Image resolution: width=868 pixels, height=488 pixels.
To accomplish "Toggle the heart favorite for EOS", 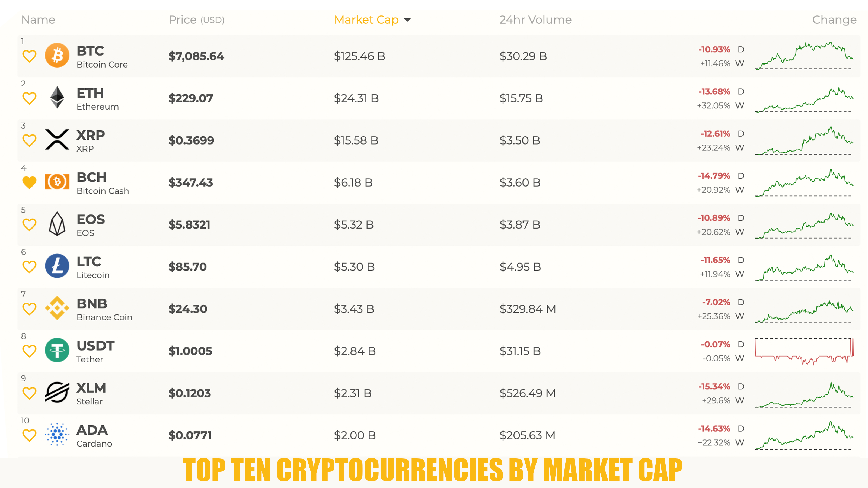I will 29,225.
